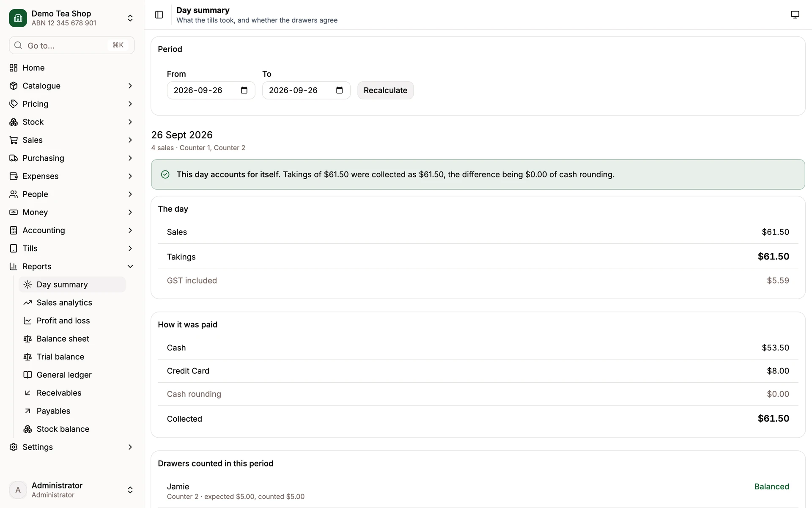Open the Sales analytics report
812x508 pixels.
point(72,303)
